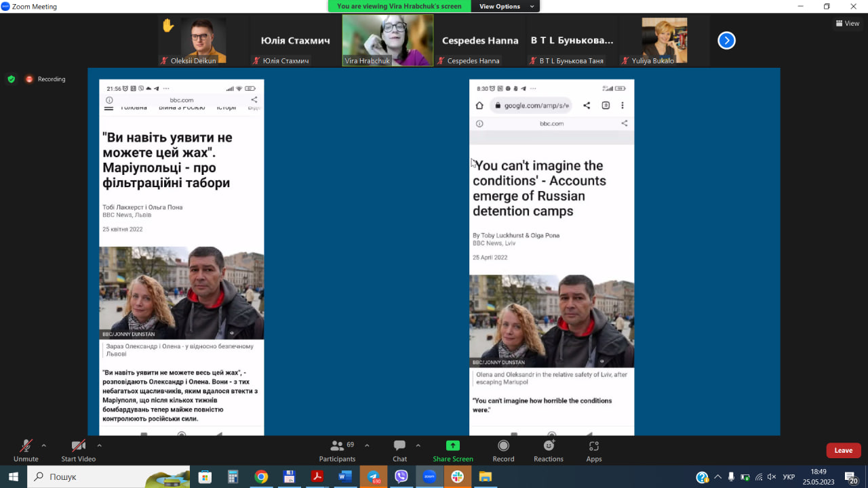Expand the arrow next to Participants

367,445
